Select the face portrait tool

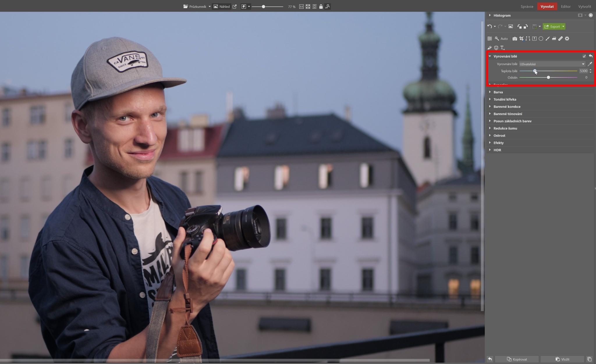pyautogui.click(x=496, y=48)
